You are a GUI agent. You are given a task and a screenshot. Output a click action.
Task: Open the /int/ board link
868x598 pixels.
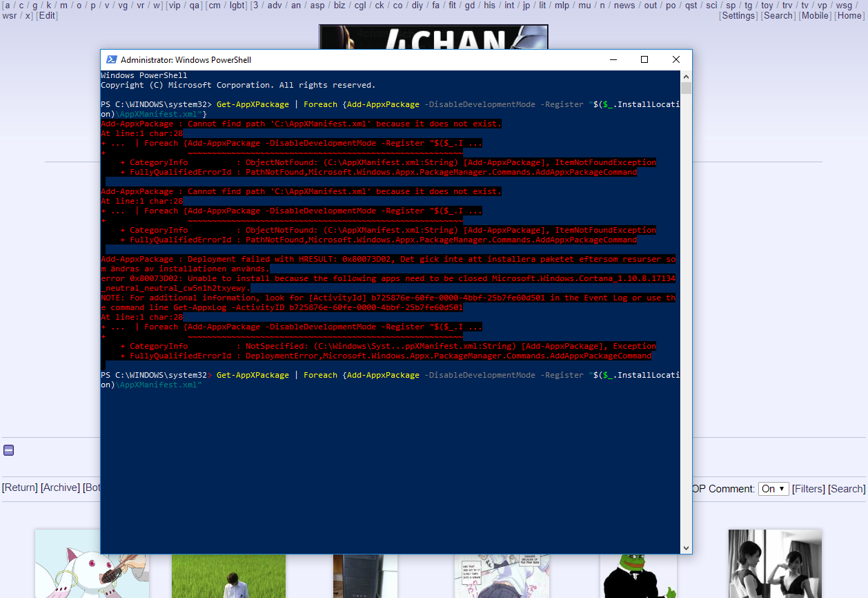click(x=509, y=6)
